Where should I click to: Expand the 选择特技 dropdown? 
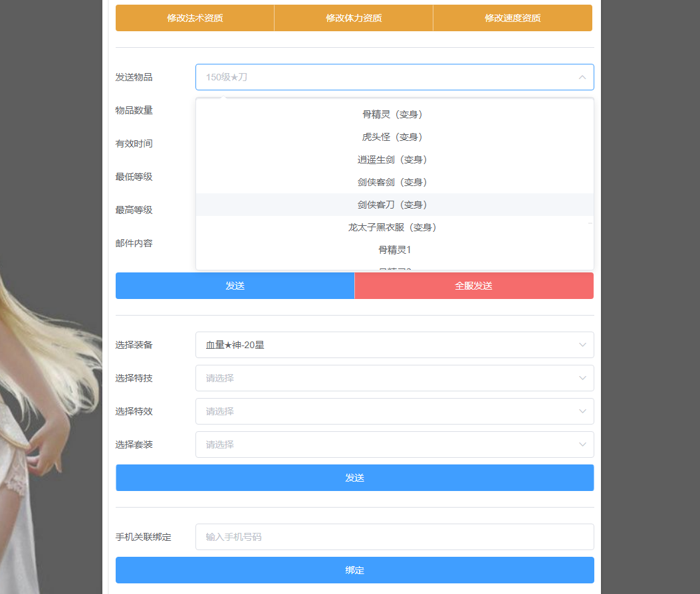(x=394, y=378)
